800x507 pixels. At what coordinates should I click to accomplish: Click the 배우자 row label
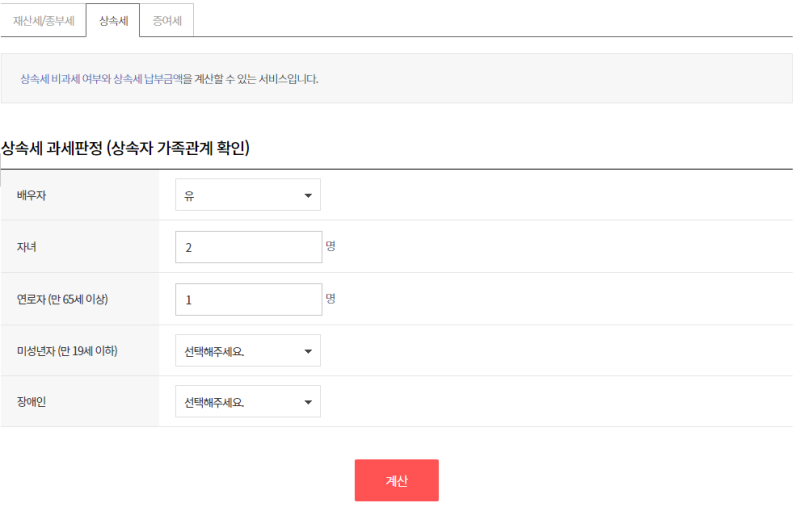(31, 195)
